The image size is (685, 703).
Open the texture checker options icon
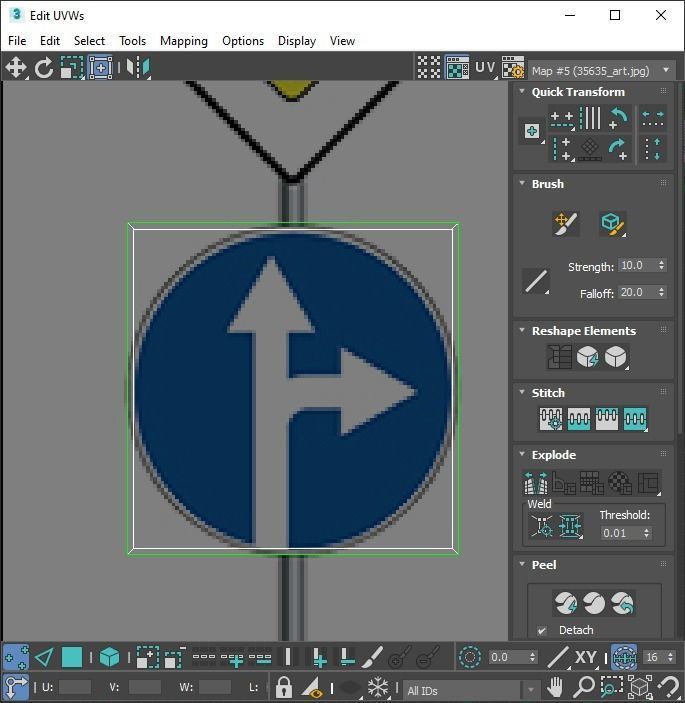click(513, 67)
